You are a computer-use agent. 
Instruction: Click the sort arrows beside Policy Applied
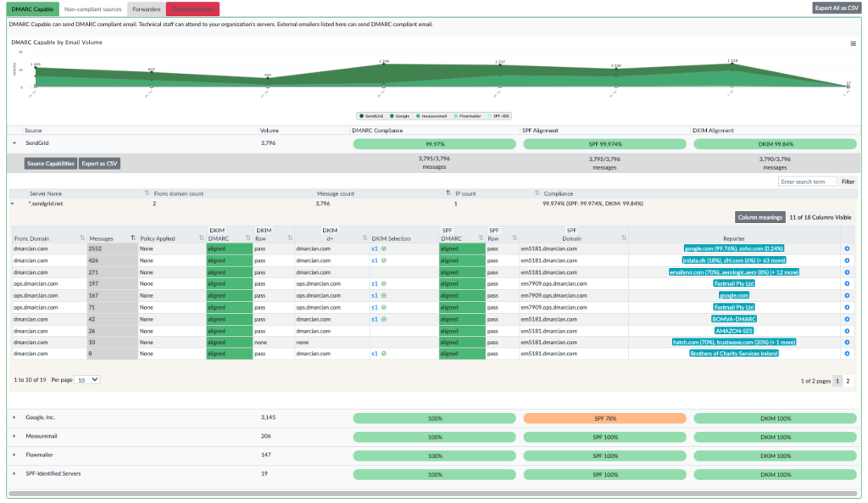coord(201,238)
